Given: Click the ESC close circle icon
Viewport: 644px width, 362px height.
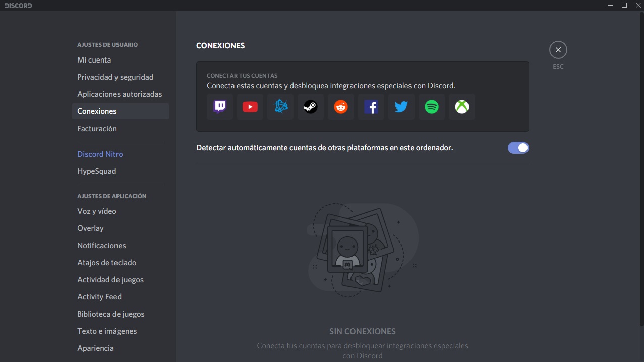Looking at the screenshot, I should coord(558,49).
